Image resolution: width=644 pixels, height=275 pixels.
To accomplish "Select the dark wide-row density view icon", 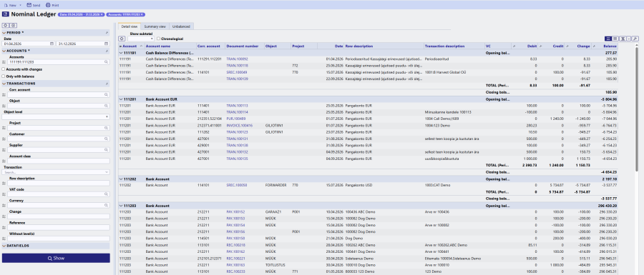I will 608,39.
